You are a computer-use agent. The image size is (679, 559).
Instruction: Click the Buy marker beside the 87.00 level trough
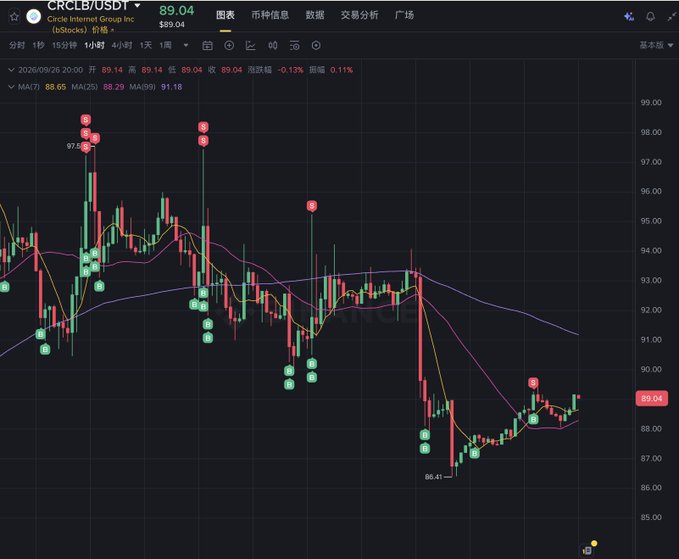(475, 453)
